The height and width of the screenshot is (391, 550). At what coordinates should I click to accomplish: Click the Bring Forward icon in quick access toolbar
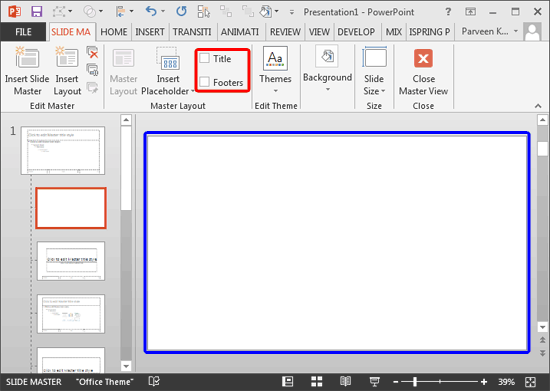tap(226, 12)
